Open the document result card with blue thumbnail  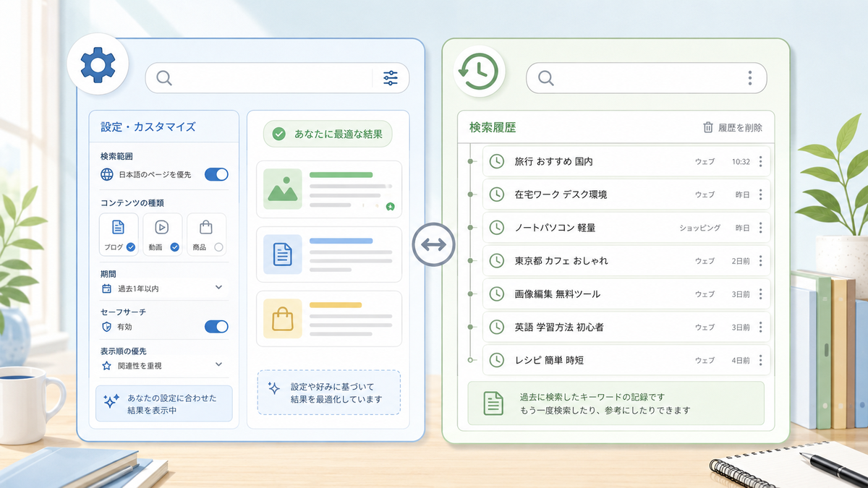[x=329, y=254]
